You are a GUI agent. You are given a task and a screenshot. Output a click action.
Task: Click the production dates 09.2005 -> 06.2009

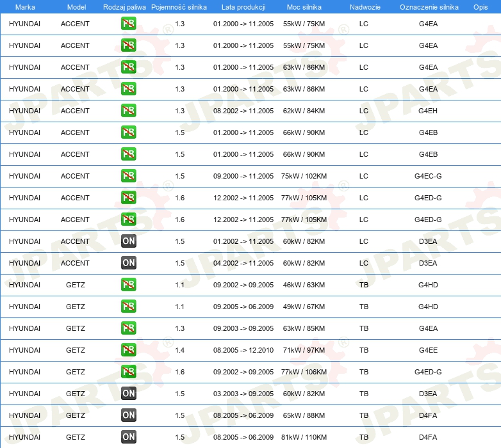[x=243, y=307]
